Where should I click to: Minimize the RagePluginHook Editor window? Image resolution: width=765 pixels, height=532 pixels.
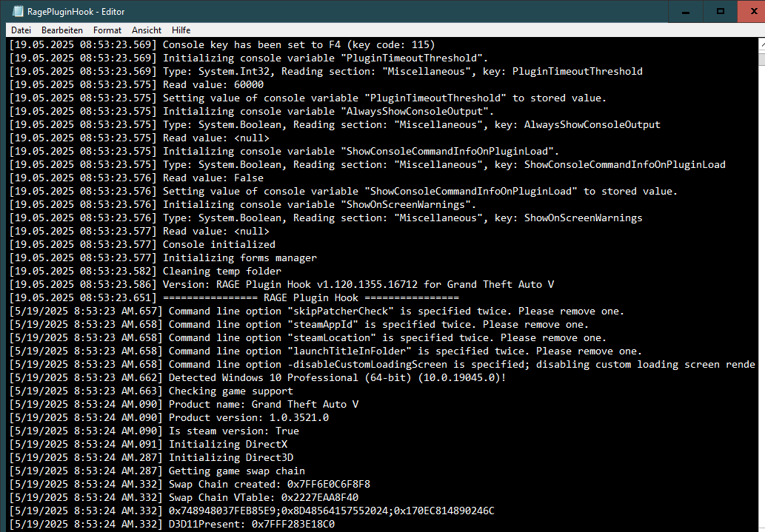click(686, 11)
